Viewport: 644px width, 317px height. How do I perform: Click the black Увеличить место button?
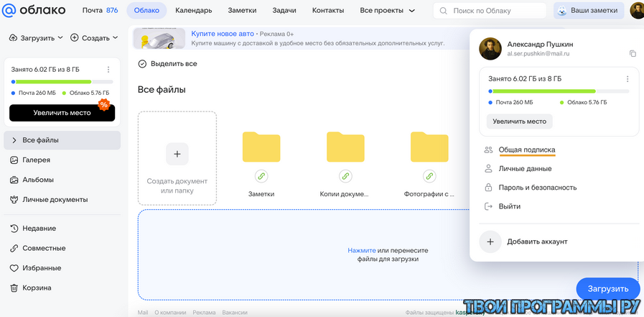pos(62,113)
